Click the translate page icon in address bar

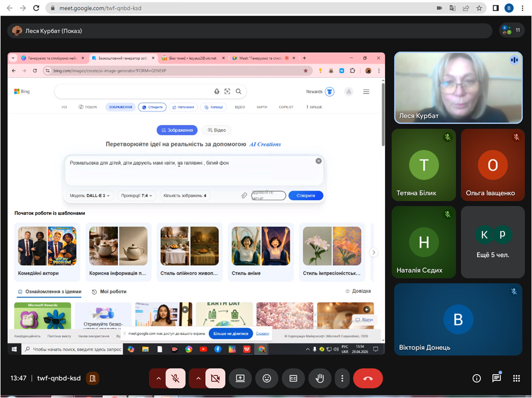click(x=453, y=8)
